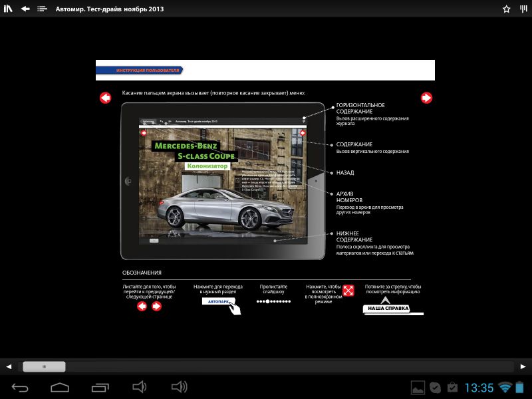This screenshot has width=532, height=399.
Task: Tap volume up speaker icon
Action: 179,387
